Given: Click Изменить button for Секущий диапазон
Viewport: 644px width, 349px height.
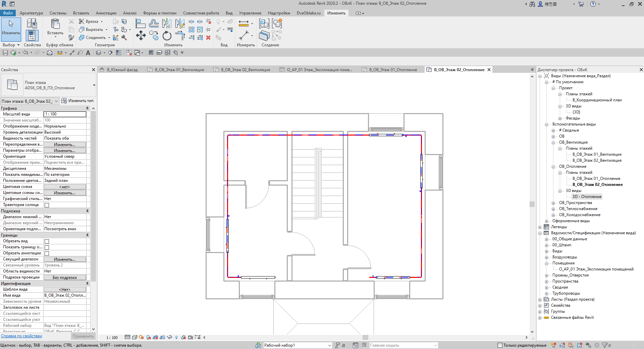Looking at the screenshot, I should tap(65, 259).
